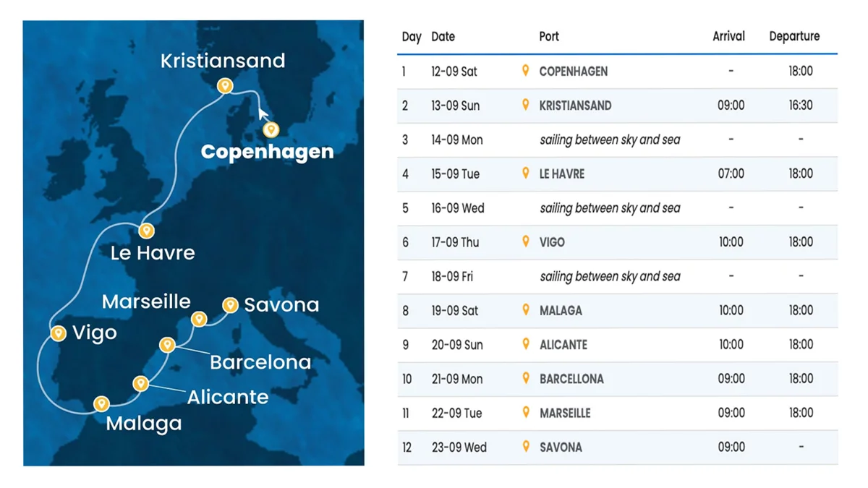868x488 pixels.
Task: Click the Savona pin on map
Action: tap(230, 305)
